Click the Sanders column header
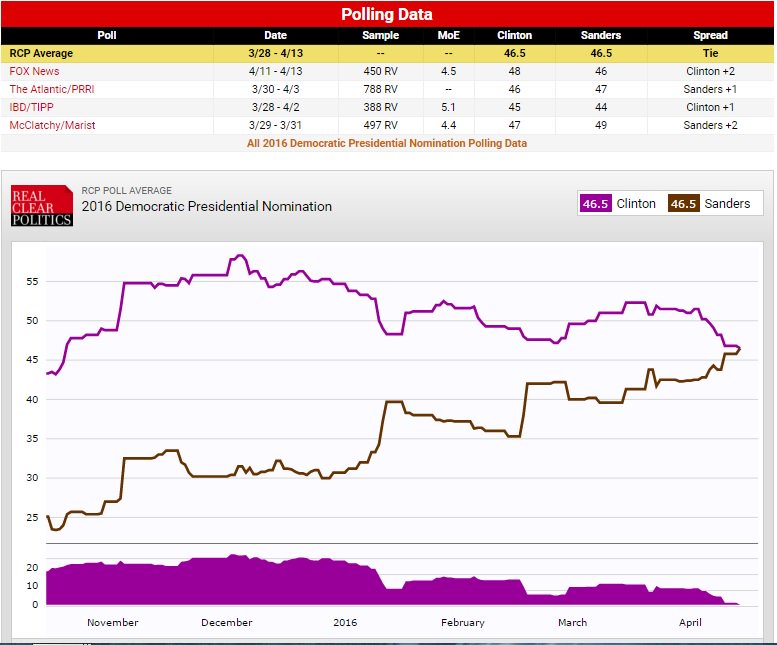The height and width of the screenshot is (645, 777). click(x=601, y=35)
